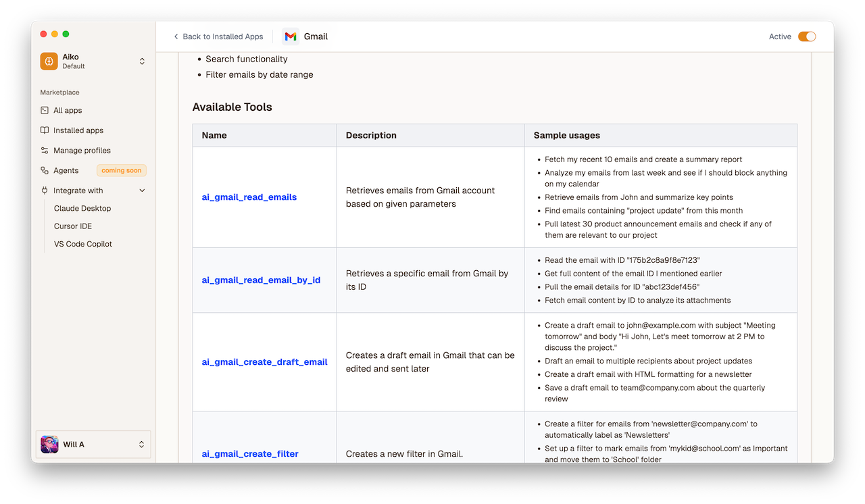
Task: Select Cursor IDE integration
Action: [73, 226]
